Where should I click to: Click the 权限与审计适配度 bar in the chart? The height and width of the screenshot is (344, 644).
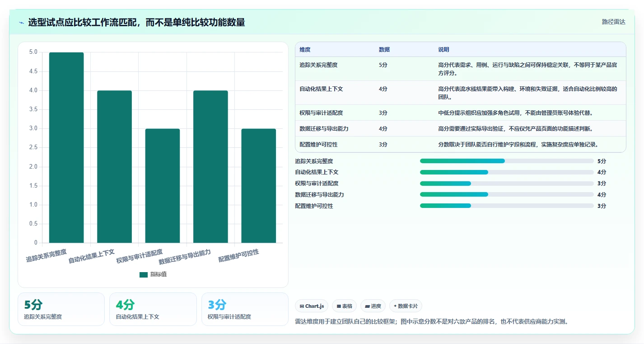point(163,186)
